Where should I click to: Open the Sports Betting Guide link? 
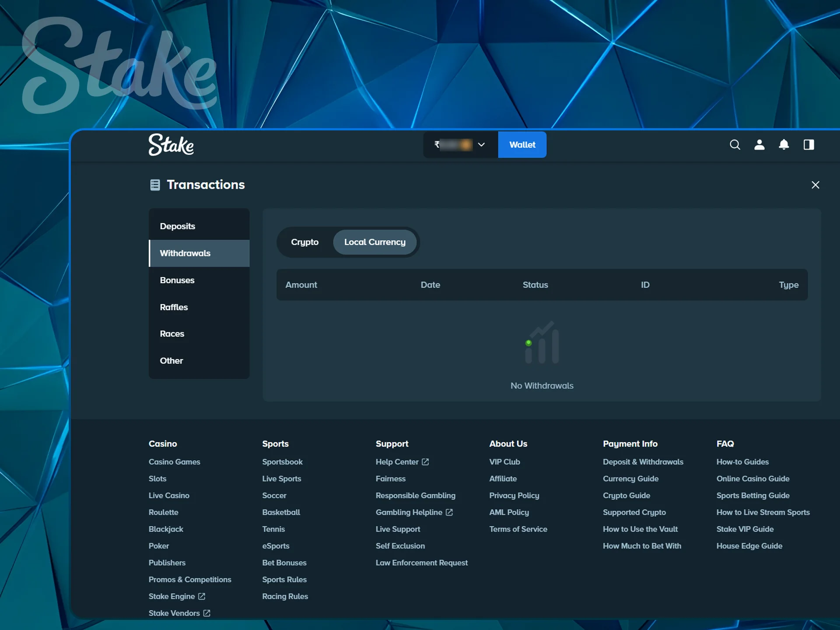753,496
